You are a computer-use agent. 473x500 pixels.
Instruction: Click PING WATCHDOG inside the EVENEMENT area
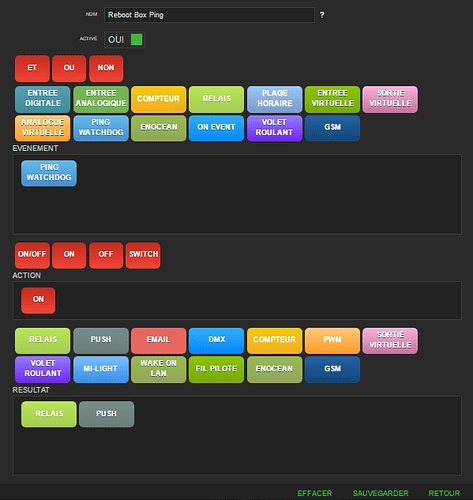[x=49, y=173]
